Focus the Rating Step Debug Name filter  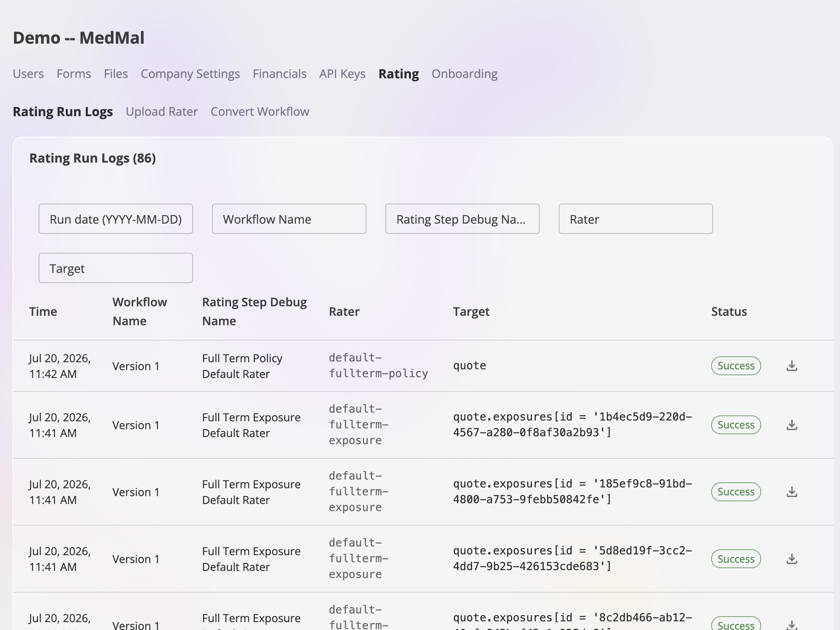463,219
